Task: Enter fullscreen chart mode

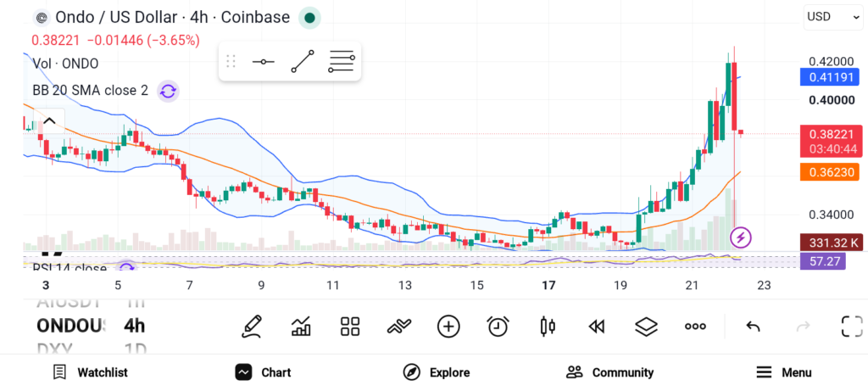Action: coord(852,327)
